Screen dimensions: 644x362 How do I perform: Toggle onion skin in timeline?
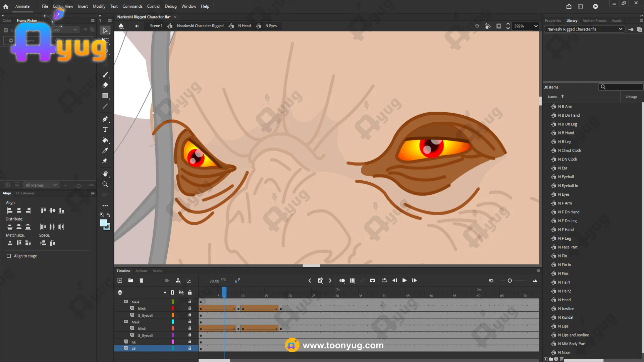coord(342,281)
